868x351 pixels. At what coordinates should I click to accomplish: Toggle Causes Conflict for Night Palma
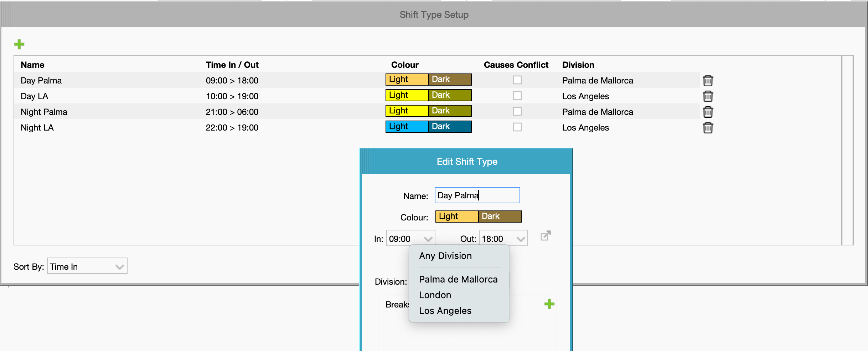517,111
